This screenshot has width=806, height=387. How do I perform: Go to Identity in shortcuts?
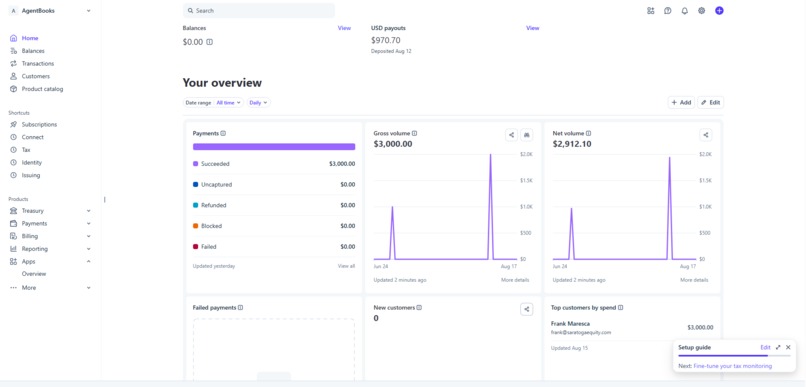coord(32,162)
